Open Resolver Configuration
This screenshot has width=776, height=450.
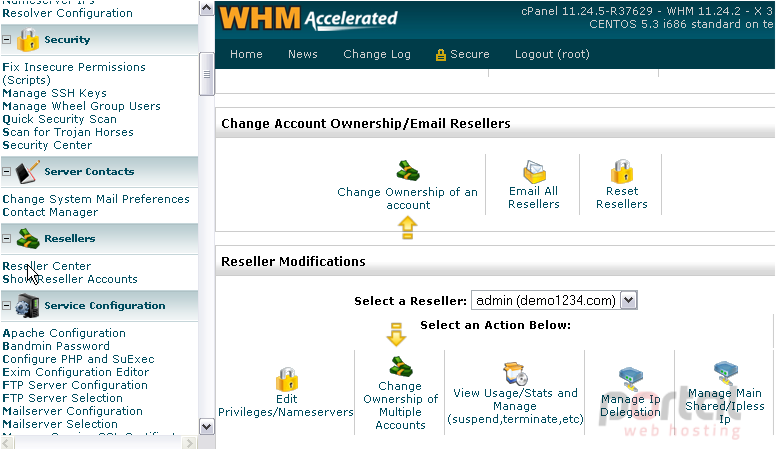67,13
